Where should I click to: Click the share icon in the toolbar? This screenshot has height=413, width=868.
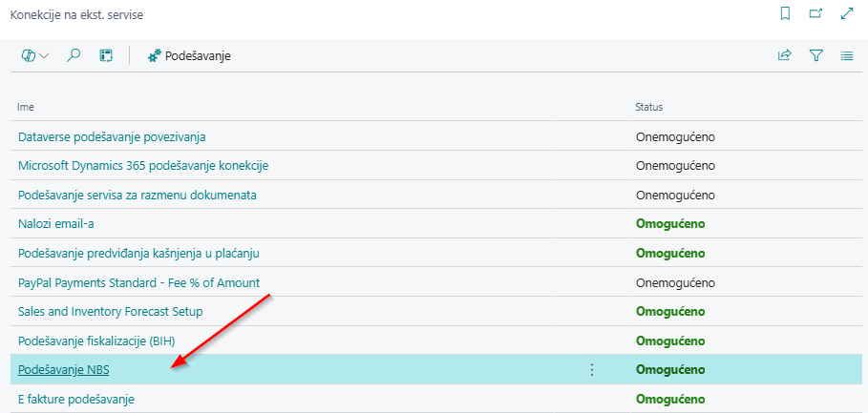pos(785,56)
